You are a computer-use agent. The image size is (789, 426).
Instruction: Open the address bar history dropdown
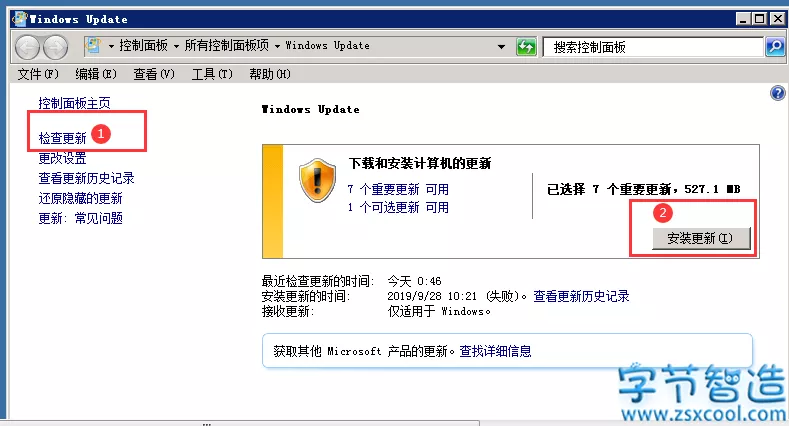point(501,47)
